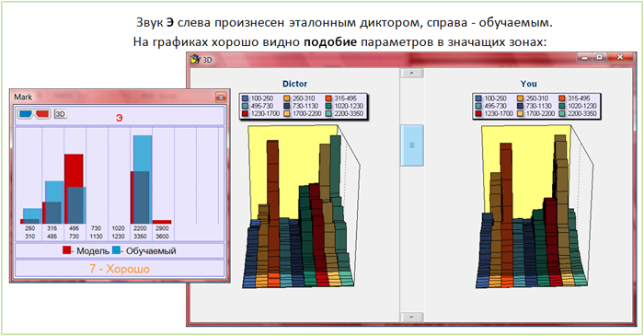Click the 2900 3600 band label
This screenshot has width=644, height=336.
pos(162,233)
